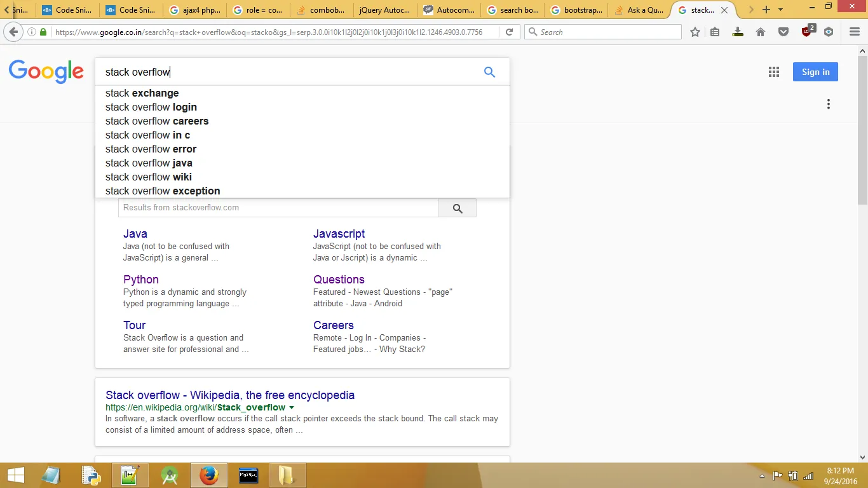The height and width of the screenshot is (488, 868).
Task: Switch to the 'bootstrap...' tab
Action: (x=576, y=10)
